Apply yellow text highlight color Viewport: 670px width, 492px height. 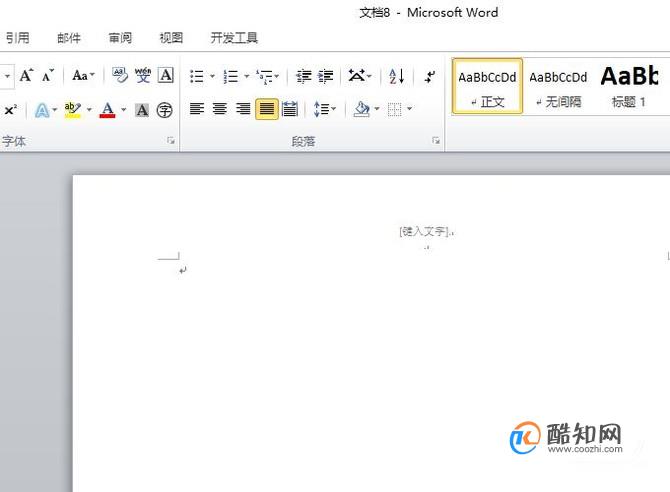click(x=73, y=110)
